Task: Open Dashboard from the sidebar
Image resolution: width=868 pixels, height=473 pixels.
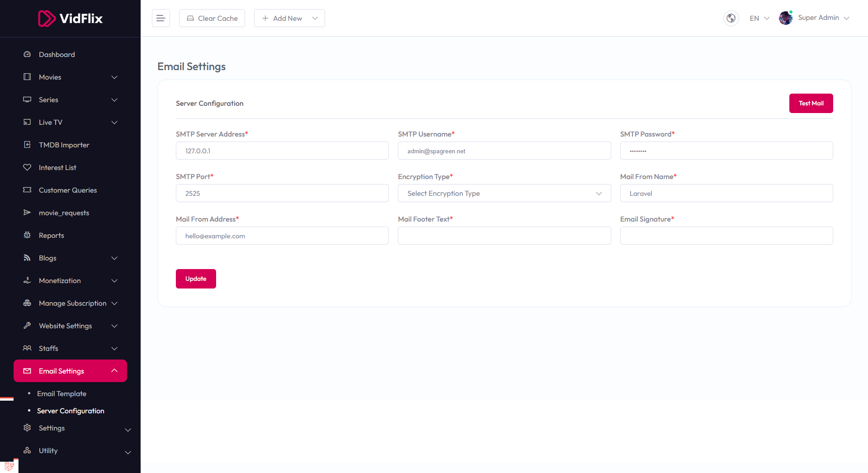Action: [x=57, y=54]
